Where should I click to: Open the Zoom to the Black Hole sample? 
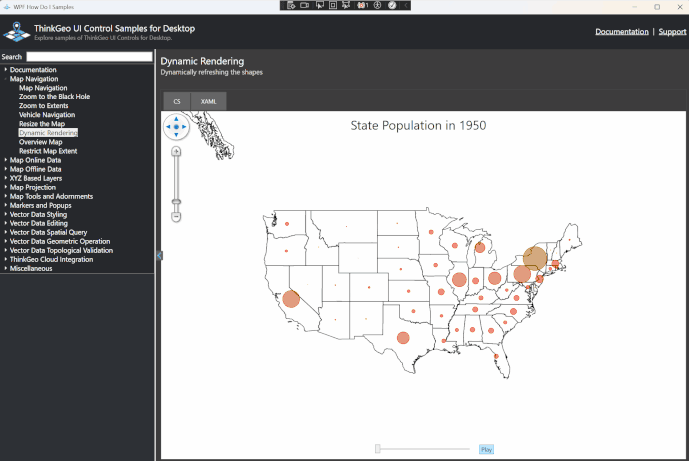coord(54,97)
